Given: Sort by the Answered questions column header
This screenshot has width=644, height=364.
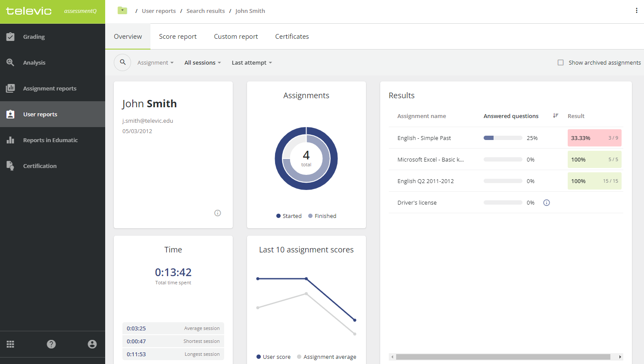Looking at the screenshot, I should click(511, 116).
